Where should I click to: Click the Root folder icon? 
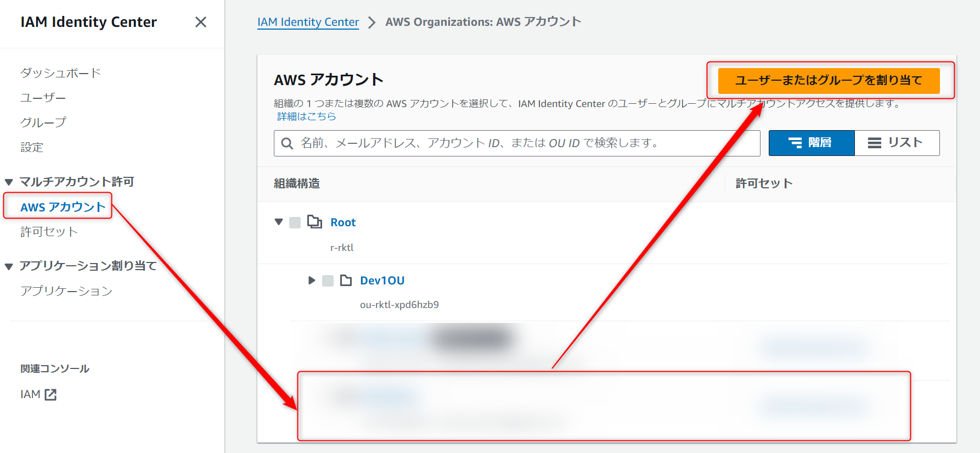[314, 222]
